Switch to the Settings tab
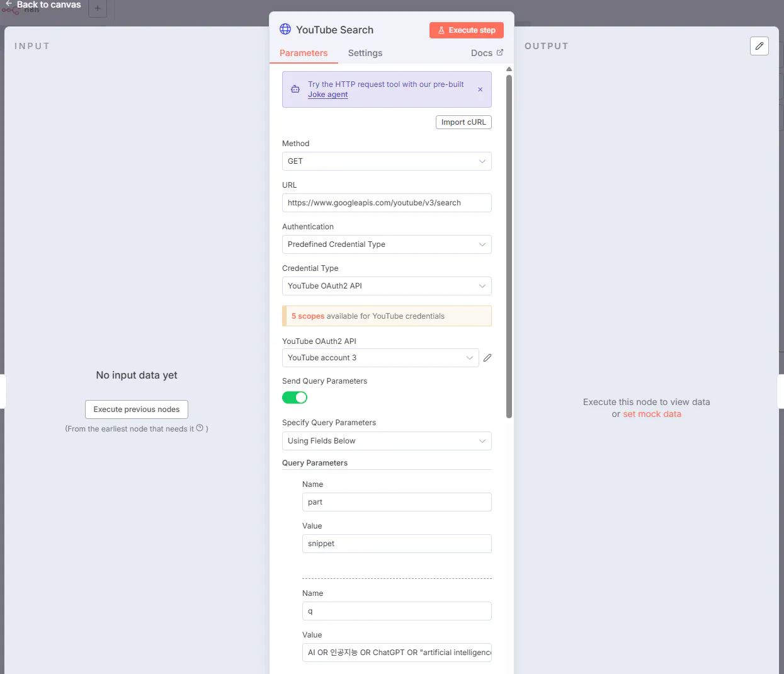The width and height of the screenshot is (784, 674). pos(365,53)
